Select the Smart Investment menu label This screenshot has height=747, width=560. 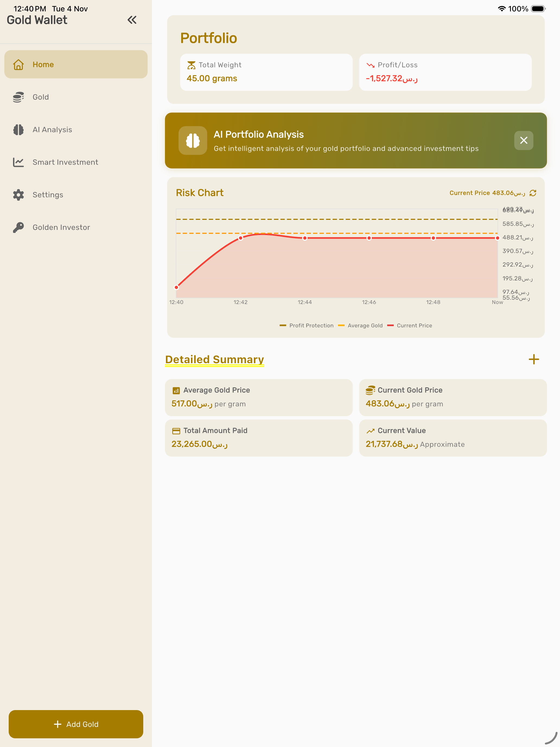click(65, 162)
